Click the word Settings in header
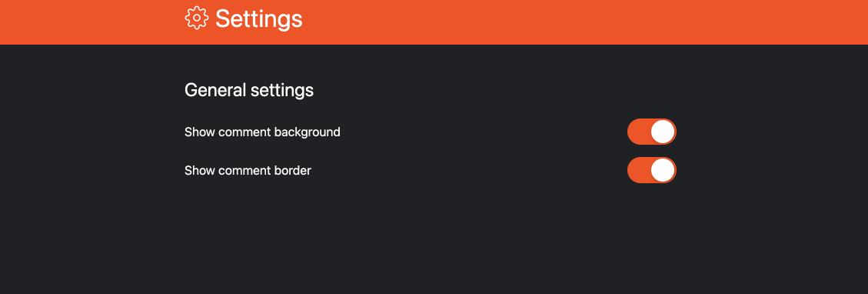Viewport: 868px width, 294px height. tap(258, 18)
